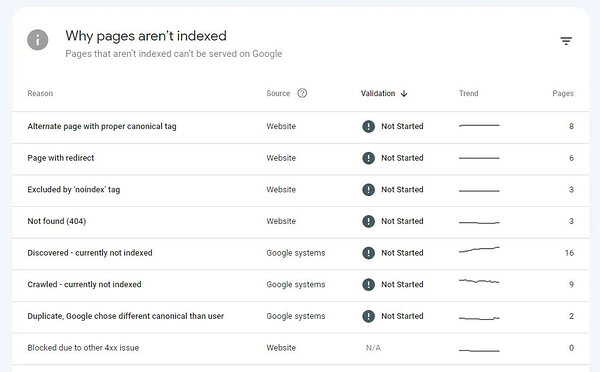This screenshot has width=600, height=372.
Task: Sort by Validation column header
Action: [378, 93]
